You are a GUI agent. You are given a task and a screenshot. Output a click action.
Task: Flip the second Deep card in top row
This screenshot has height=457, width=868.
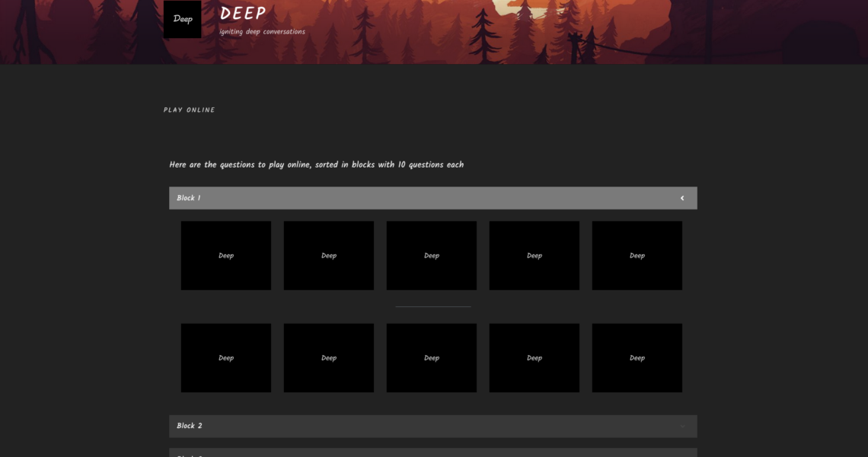point(329,255)
